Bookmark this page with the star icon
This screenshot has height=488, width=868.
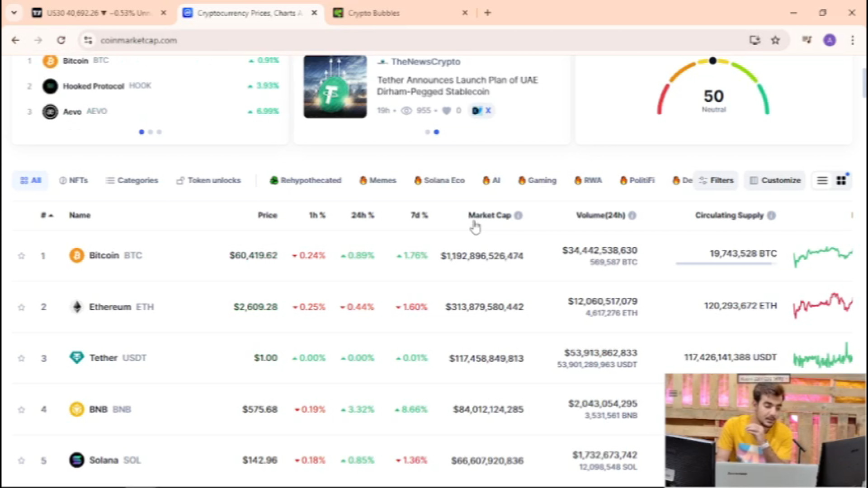(775, 40)
